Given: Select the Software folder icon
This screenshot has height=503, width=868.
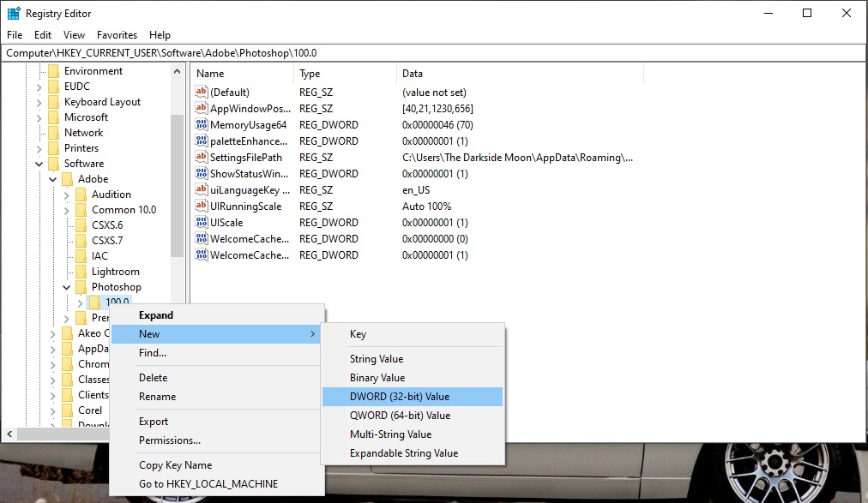Looking at the screenshot, I should (x=54, y=164).
